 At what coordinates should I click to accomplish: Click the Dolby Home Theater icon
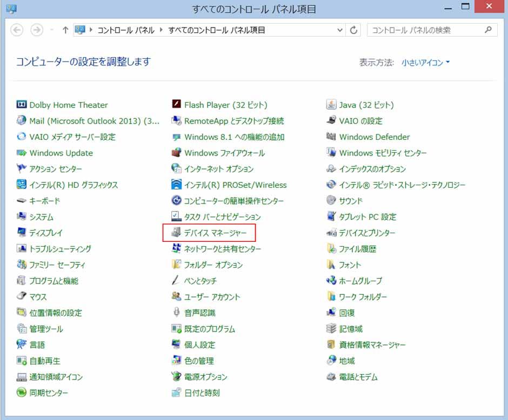click(22, 105)
